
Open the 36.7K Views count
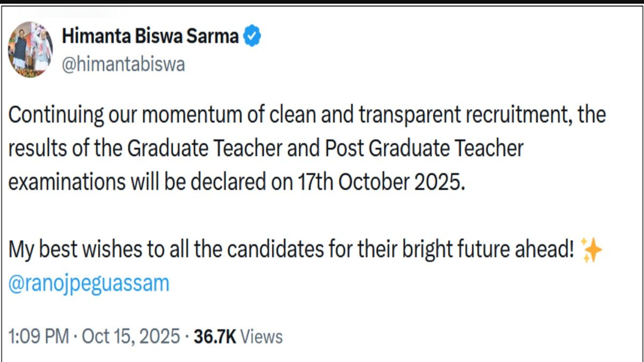[214, 337]
